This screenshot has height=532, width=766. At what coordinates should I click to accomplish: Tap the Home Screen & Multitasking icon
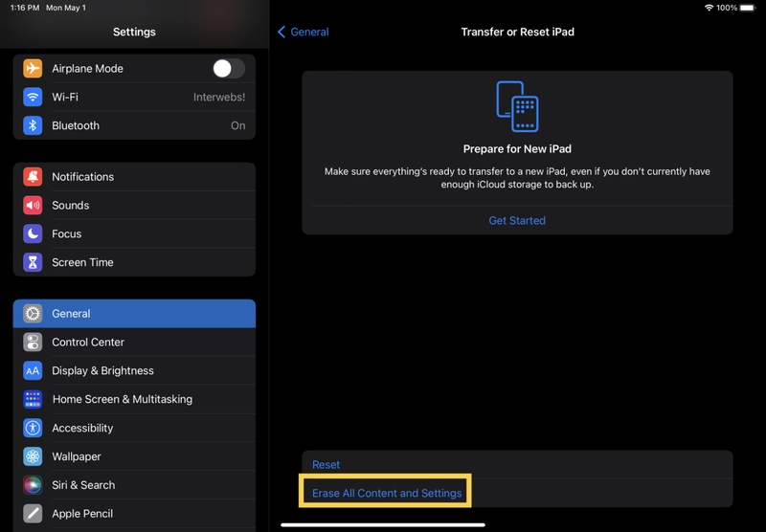(x=33, y=399)
